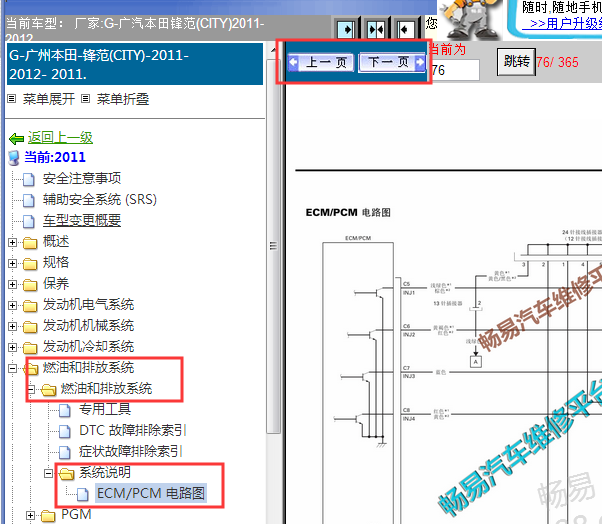Click ECM/PCM 电路图 page icon
Screen dimensions: 602x524
tap(83, 494)
